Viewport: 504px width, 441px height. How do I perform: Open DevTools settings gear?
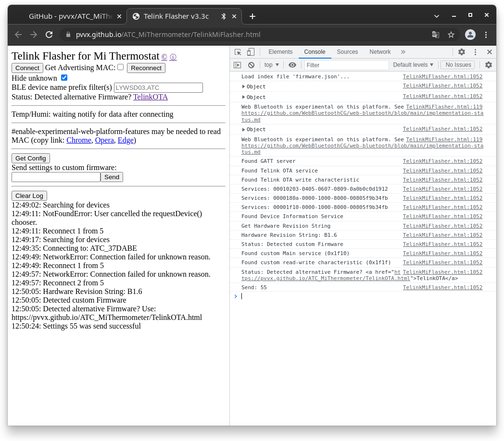click(x=462, y=52)
